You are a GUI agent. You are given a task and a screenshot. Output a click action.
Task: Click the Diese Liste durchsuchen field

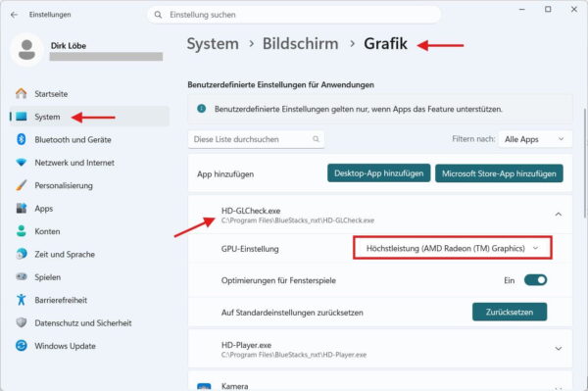(256, 139)
